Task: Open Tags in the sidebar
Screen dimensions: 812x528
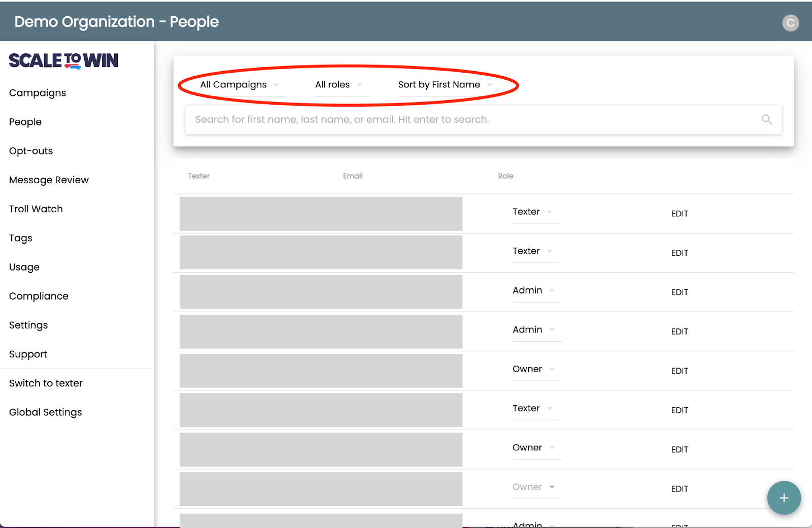Action: pos(21,238)
